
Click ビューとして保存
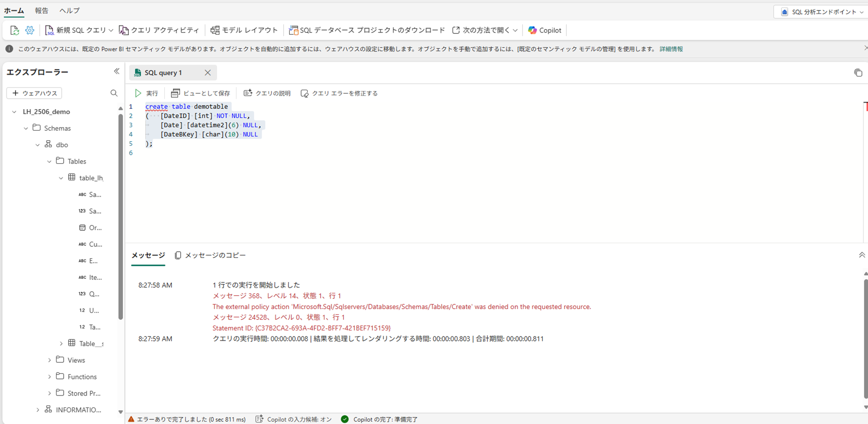tap(200, 94)
